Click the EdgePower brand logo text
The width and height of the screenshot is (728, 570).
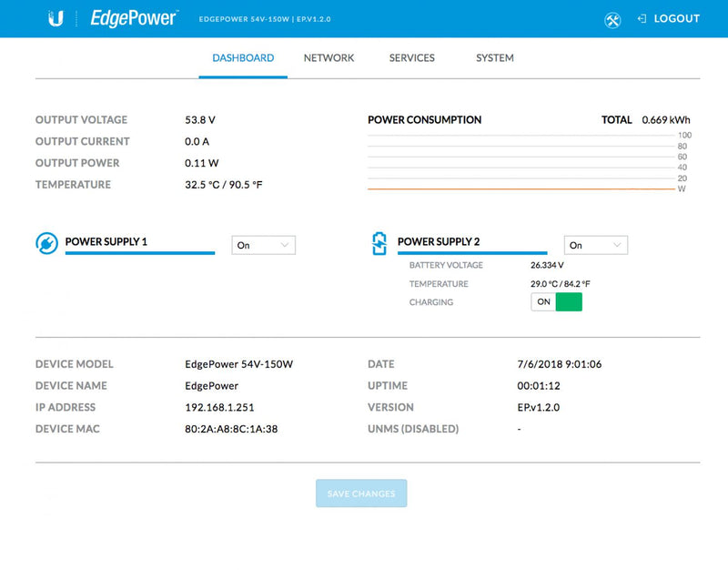point(134,18)
